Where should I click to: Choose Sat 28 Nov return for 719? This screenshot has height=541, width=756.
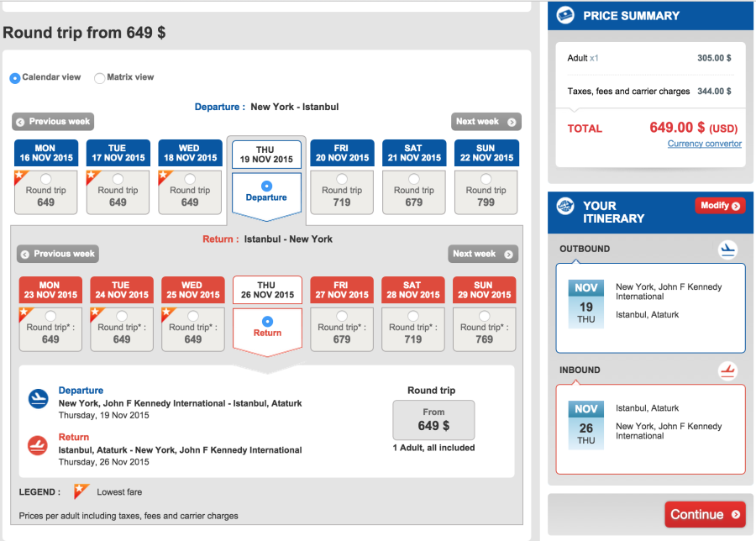click(x=413, y=316)
